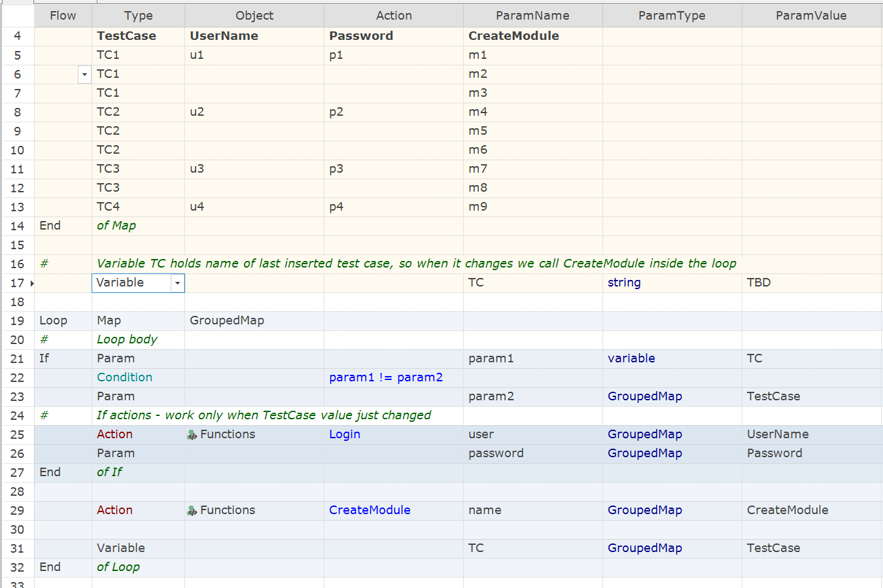
Task: Click the current-row arrow marker beside row 17
Action: coord(32,283)
